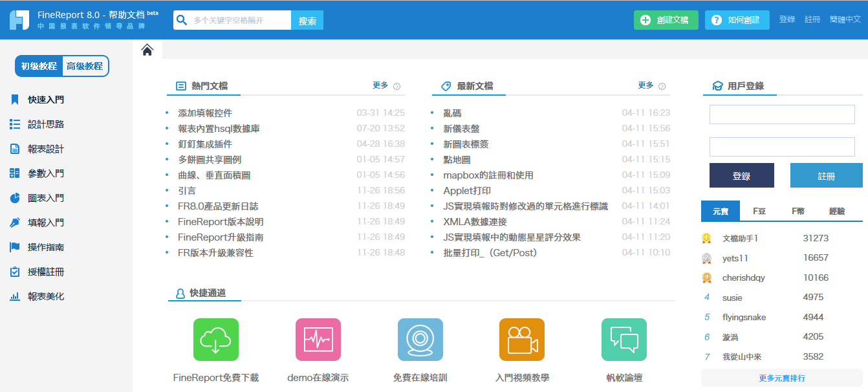This screenshot has height=392, width=868.
Task: Click the search magnifier icon
Action: (x=182, y=20)
